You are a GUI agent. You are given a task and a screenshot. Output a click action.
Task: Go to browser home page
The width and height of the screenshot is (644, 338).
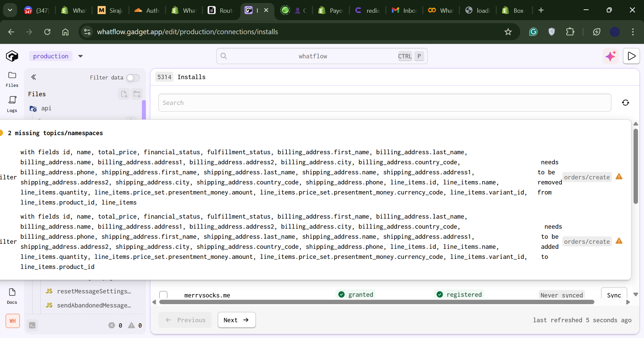pos(65,32)
